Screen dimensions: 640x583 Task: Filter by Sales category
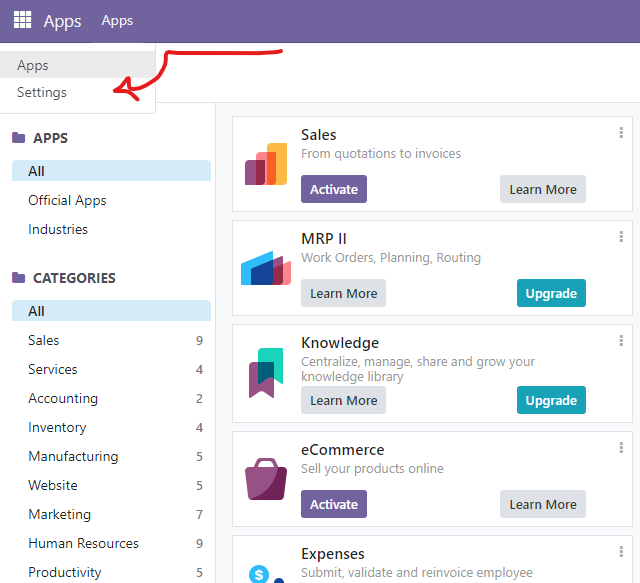[x=111, y=340]
